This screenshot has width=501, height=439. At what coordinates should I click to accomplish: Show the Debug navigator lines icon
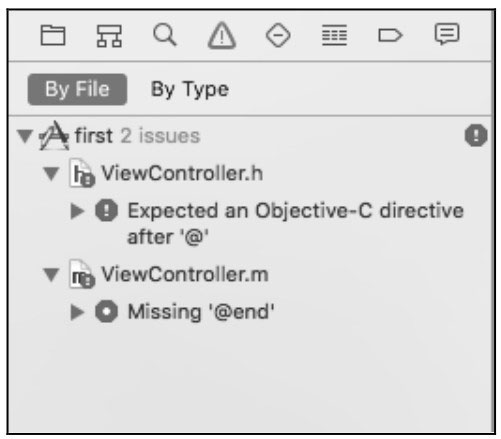(334, 35)
